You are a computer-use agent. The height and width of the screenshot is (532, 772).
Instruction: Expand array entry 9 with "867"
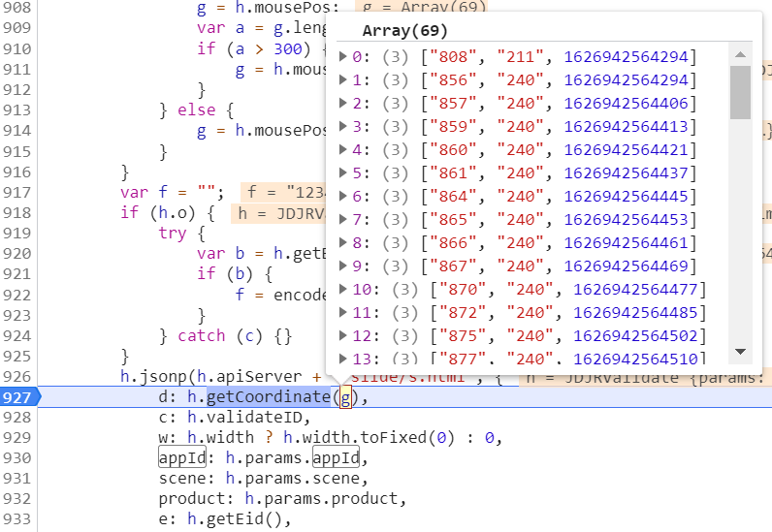[343, 266]
